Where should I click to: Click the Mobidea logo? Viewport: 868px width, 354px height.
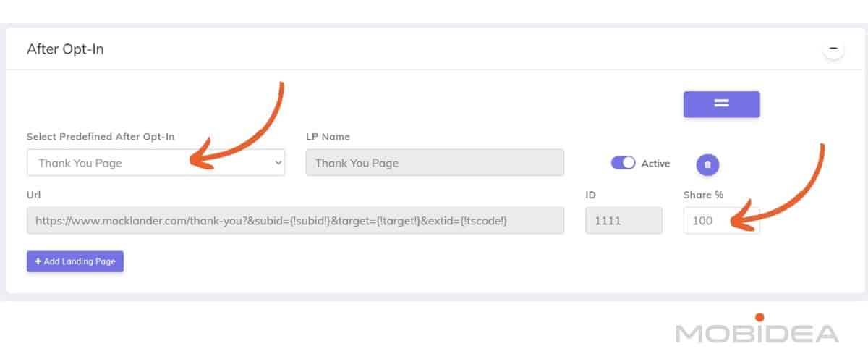(x=757, y=330)
